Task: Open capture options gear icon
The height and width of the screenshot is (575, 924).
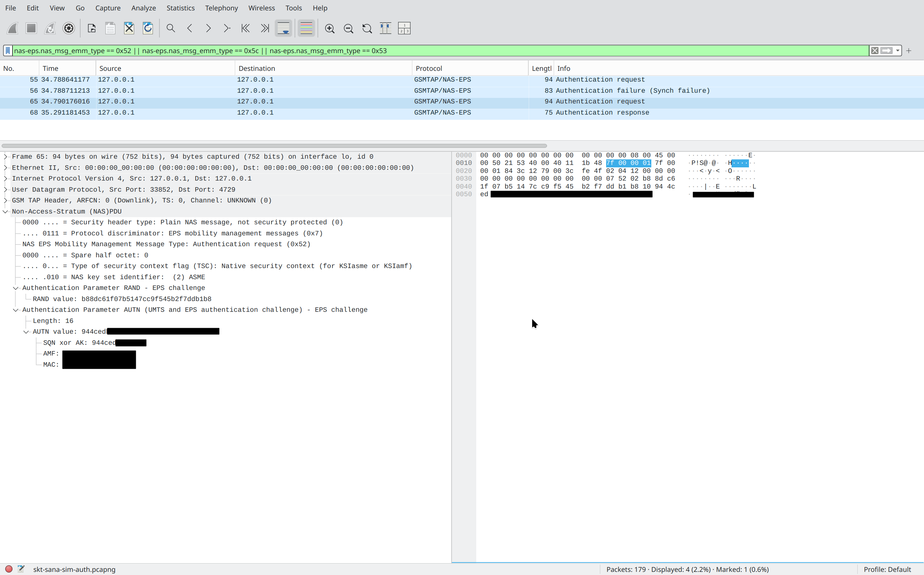Action: click(x=69, y=28)
